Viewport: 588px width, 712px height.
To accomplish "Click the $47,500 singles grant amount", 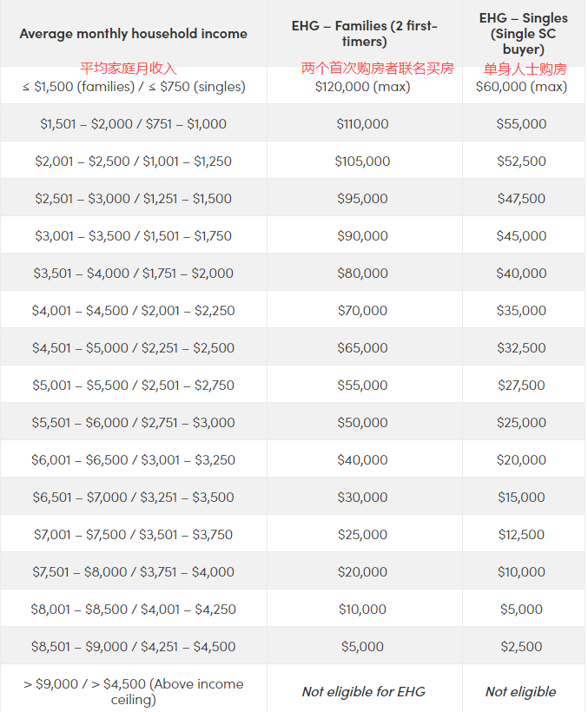I will click(521, 199).
